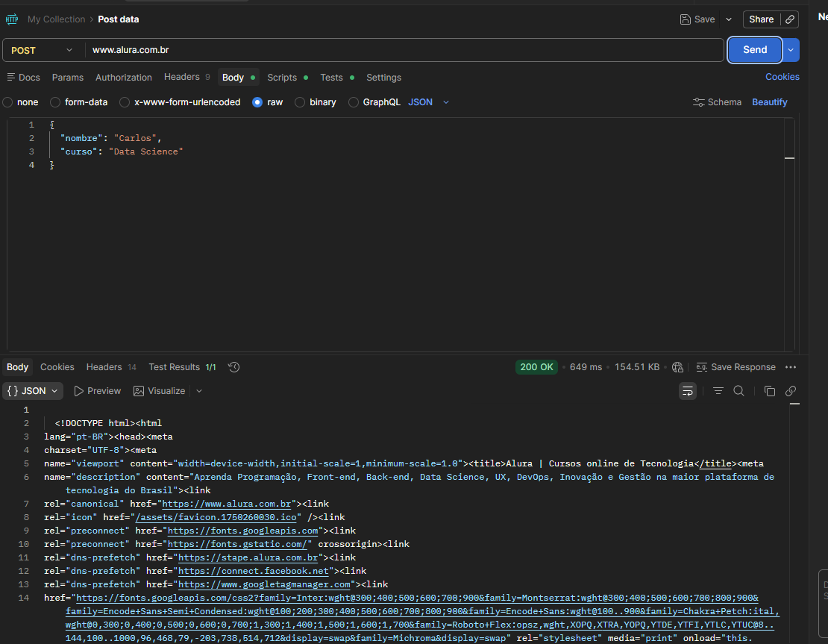Toggle word wrap in response viewer

[x=687, y=391]
